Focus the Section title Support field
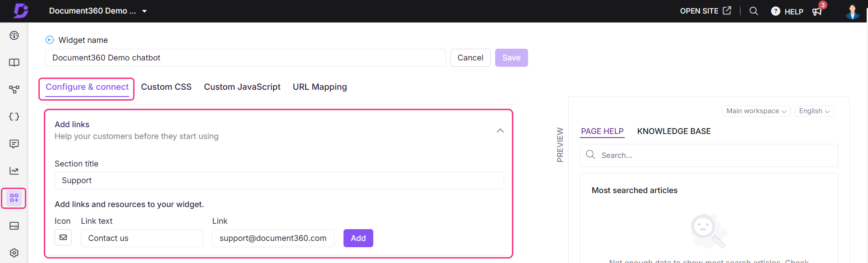 [279, 180]
